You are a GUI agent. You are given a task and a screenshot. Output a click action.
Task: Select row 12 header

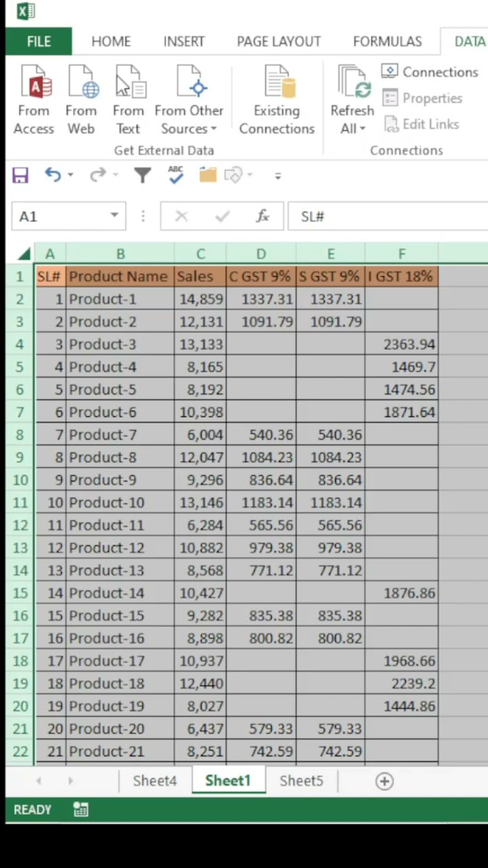pyautogui.click(x=20, y=526)
